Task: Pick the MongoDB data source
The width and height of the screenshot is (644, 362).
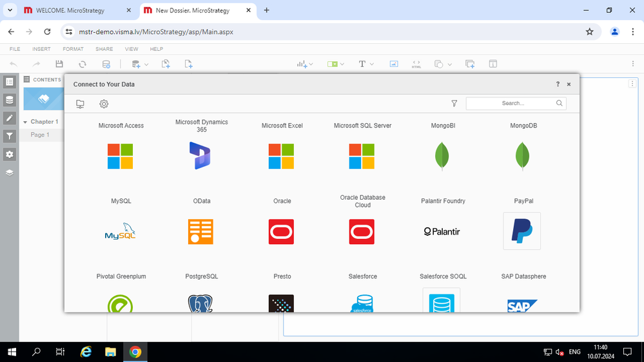Action: tap(522, 156)
